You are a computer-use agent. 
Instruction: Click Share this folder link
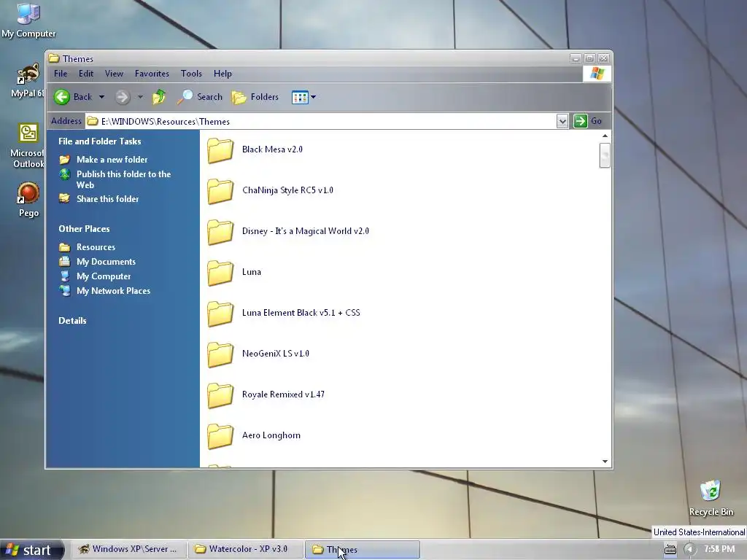pos(108,199)
